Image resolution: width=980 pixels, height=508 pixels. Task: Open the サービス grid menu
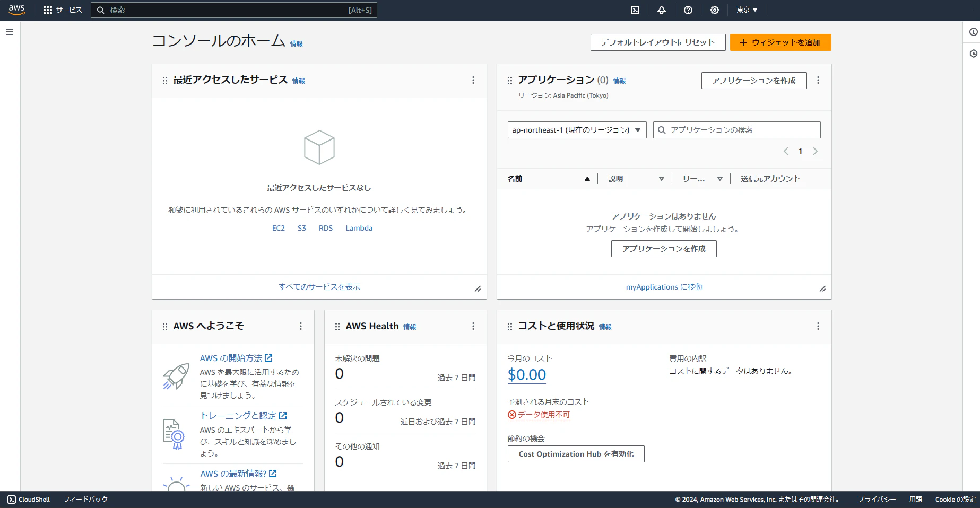pyautogui.click(x=62, y=10)
